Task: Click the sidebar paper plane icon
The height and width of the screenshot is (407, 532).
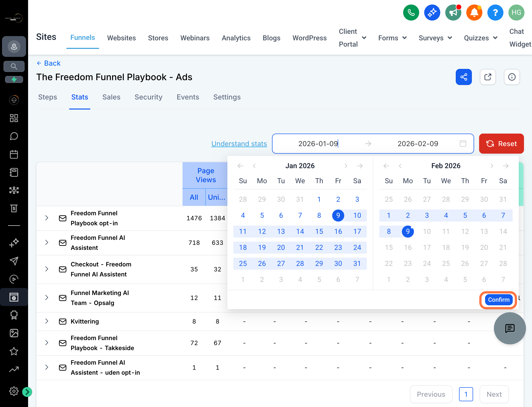Action: (14, 261)
